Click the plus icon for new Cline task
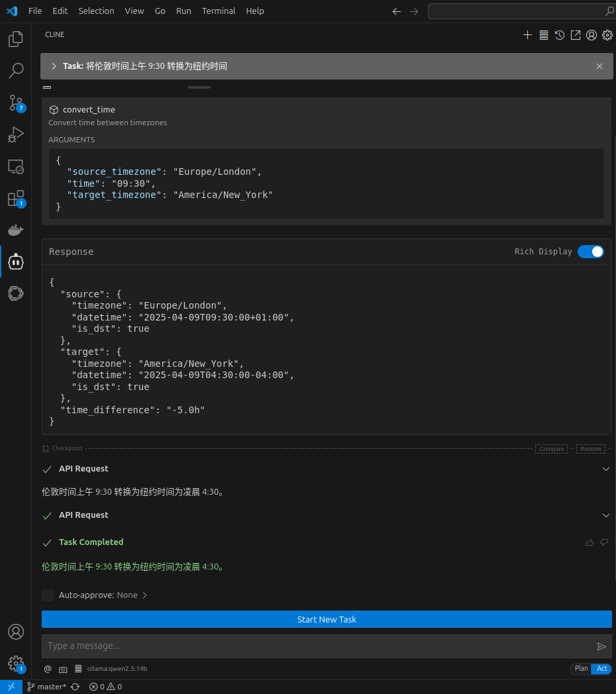This screenshot has height=694, width=616. (527, 35)
